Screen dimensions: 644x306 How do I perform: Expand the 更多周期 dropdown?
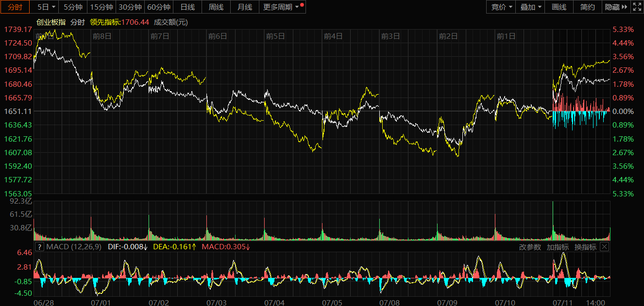click(282, 7)
